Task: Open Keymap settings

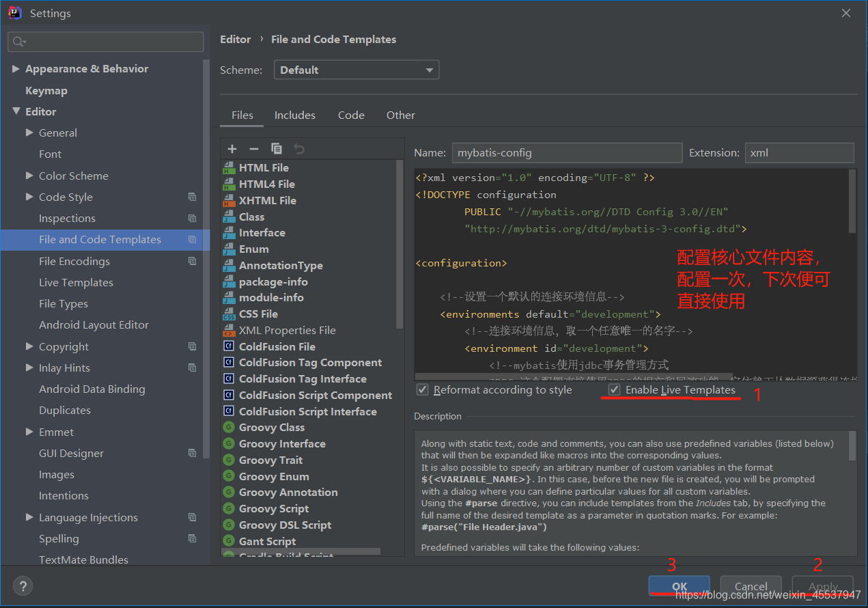Action: pyautogui.click(x=46, y=90)
